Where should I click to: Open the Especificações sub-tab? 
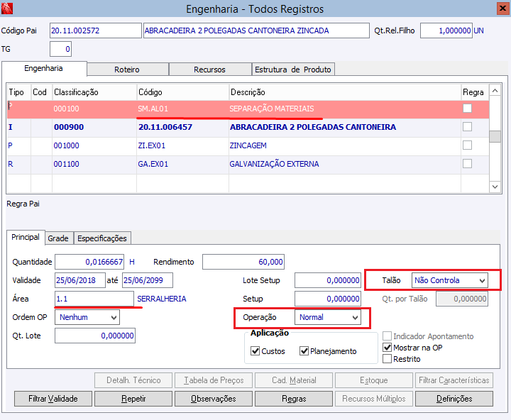click(x=102, y=238)
